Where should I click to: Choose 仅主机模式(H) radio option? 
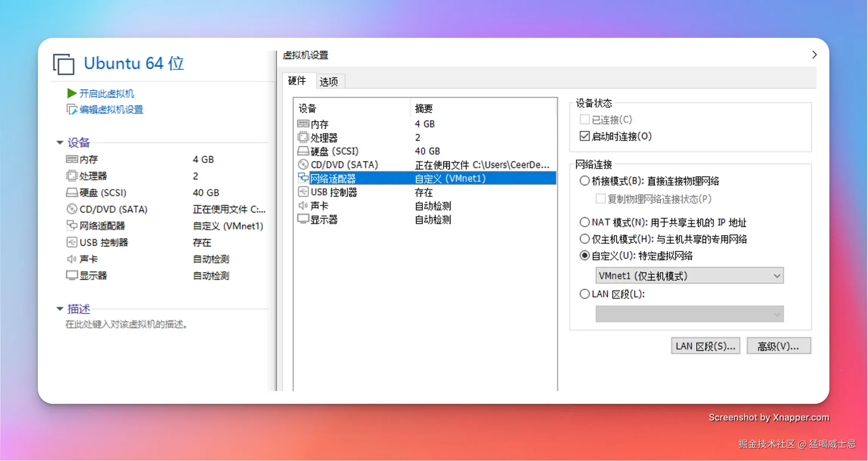tap(584, 239)
